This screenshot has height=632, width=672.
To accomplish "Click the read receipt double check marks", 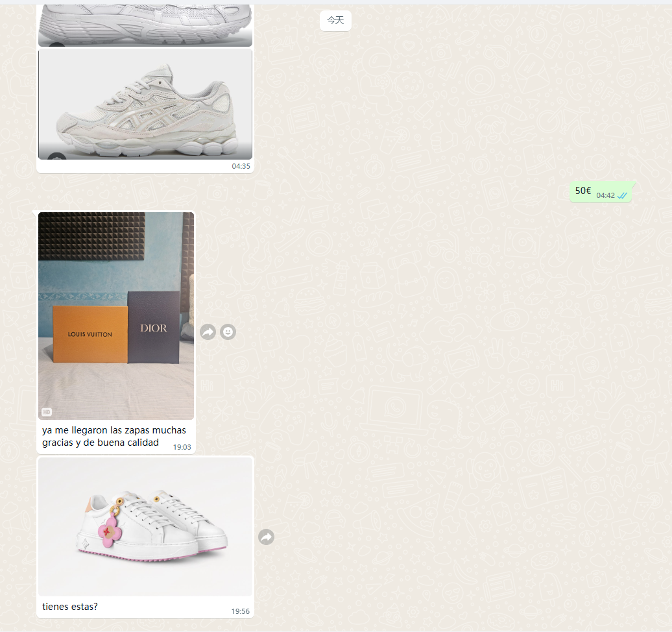I will click(x=622, y=195).
